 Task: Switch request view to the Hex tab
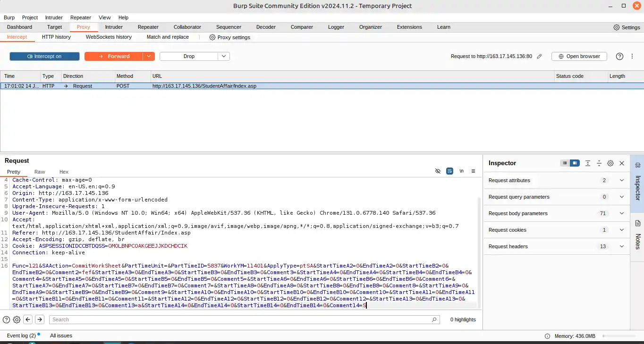point(64,172)
